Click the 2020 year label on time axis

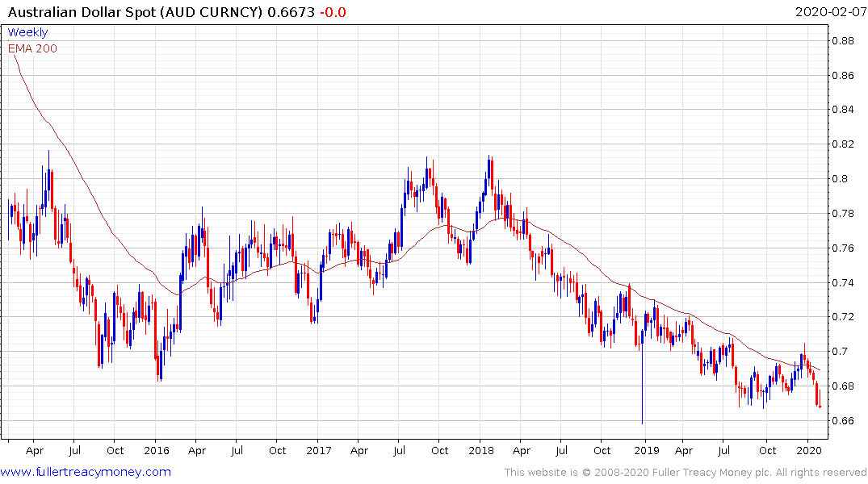(808, 451)
